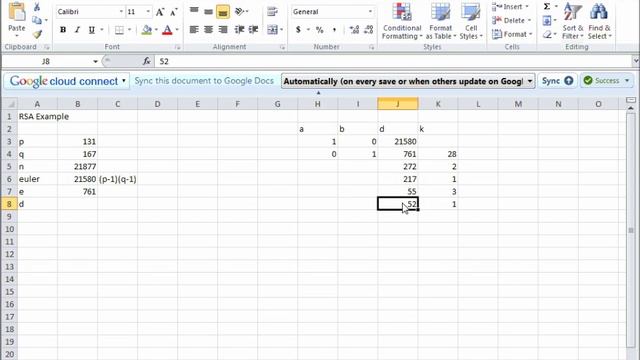The image size is (640, 360).
Task: Open the Orientation text angle icon
Action: [240, 11]
